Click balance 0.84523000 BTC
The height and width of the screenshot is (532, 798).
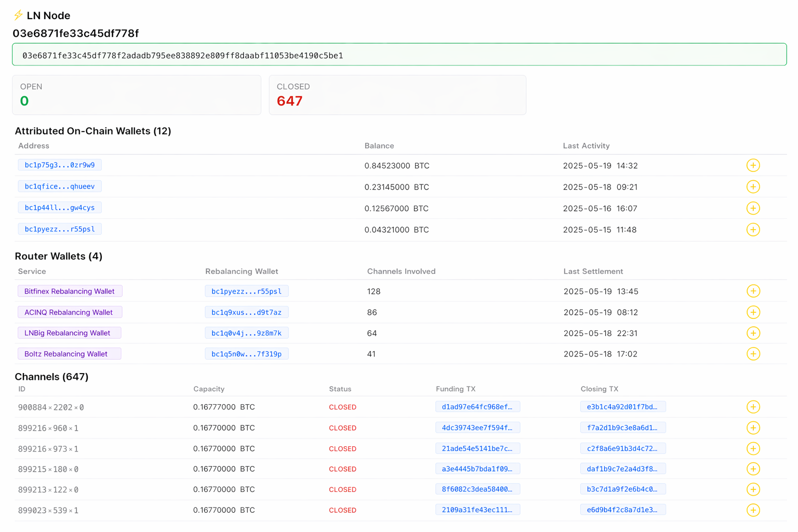pyautogui.click(x=397, y=166)
